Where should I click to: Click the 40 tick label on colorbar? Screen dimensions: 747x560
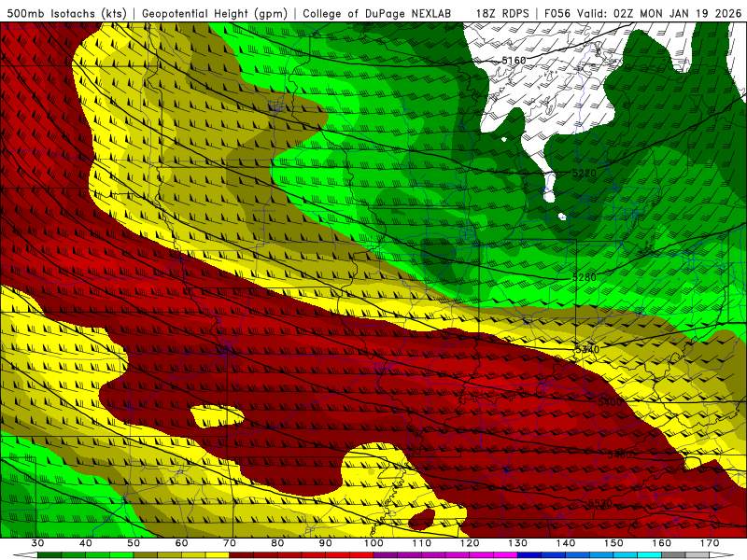pos(86,543)
